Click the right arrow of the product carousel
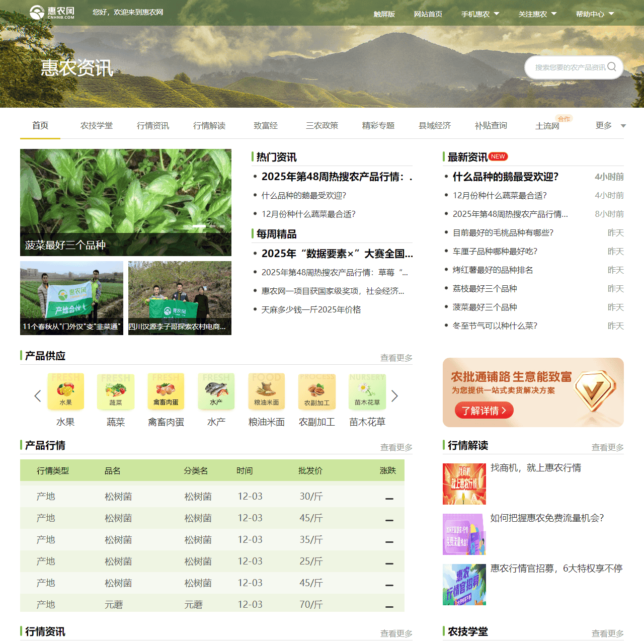 click(395, 396)
